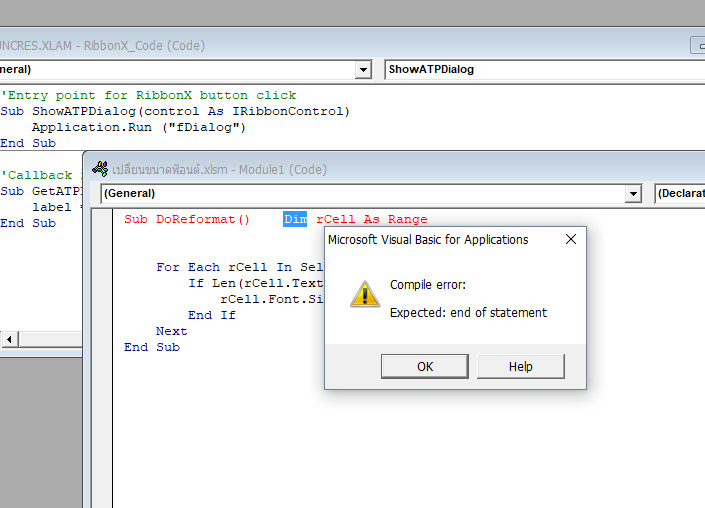The height and width of the screenshot is (508, 705).
Task: Click the Module1 code window icon
Action: pos(100,169)
